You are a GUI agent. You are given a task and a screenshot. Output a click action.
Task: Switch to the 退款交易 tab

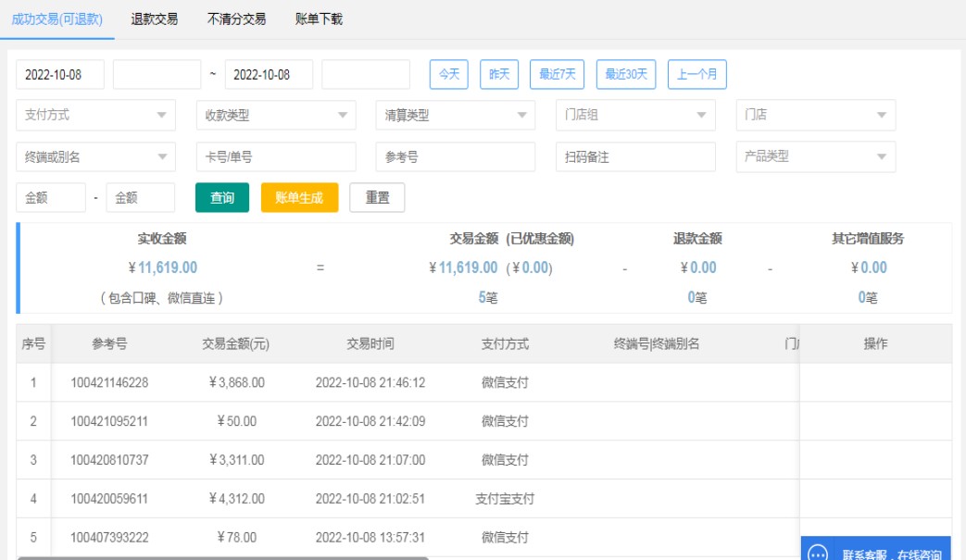coord(155,19)
